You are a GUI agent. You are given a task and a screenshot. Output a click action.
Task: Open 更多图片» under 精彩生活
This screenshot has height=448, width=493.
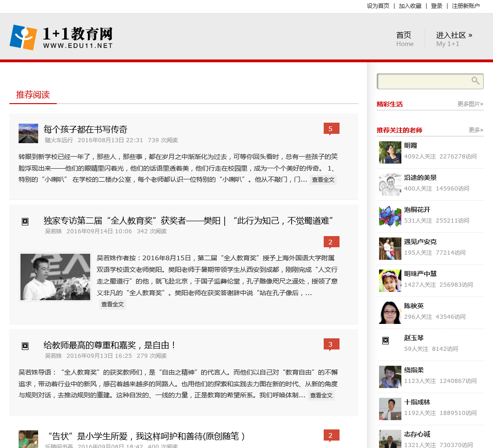tap(470, 104)
